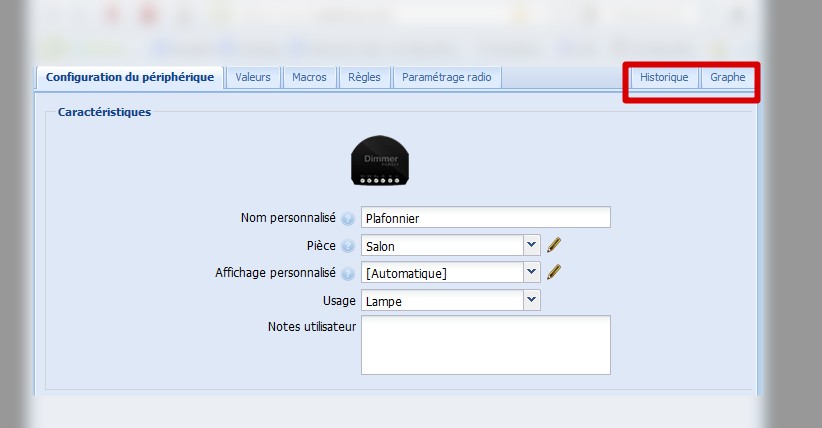822x428 pixels.
Task: Expand the Pièce dropdown arrow
Action: pyautogui.click(x=531, y=245)
